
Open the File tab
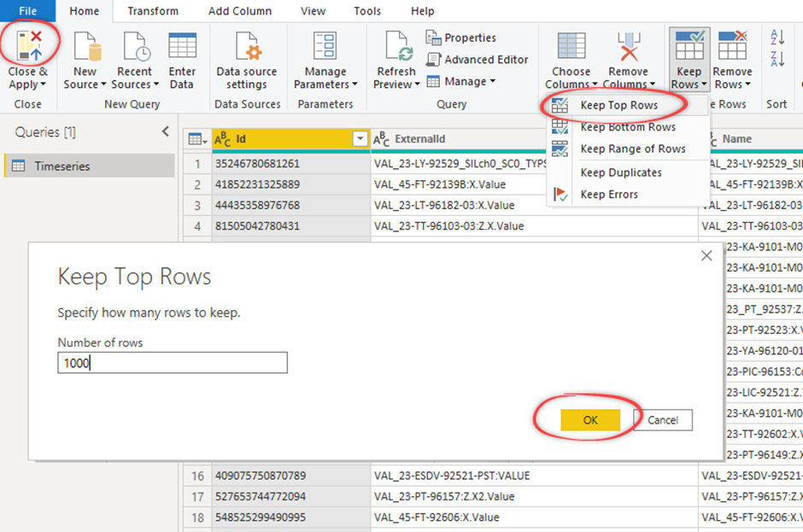tap(27, 11)
